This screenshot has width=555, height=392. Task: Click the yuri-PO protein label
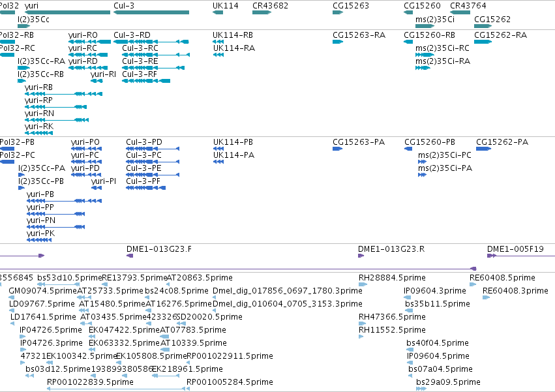85,142
